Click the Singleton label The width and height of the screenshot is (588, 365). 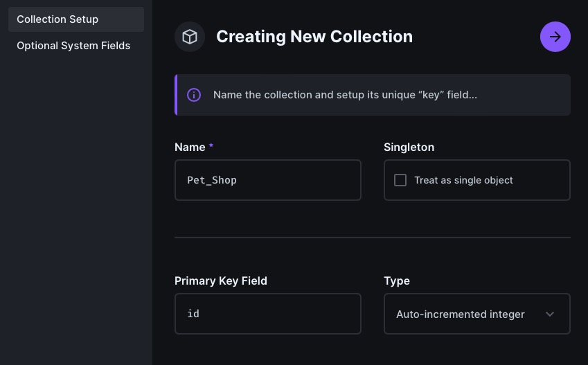(409, 147)
